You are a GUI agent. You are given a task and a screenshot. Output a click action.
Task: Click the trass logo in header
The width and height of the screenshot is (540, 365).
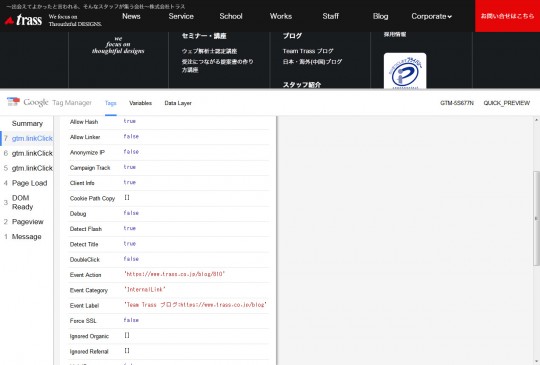[x=23, y=20]
